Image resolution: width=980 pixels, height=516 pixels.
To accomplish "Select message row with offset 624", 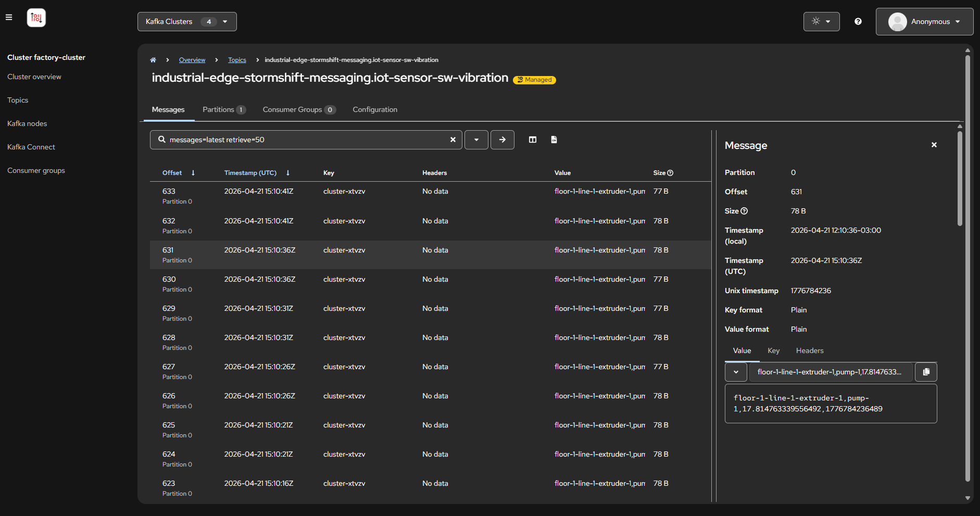I will point(431,459).
